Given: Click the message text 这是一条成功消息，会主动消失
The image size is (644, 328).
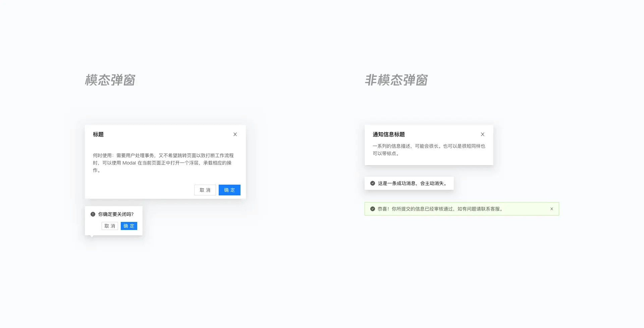Looking at the screenshot, I should (413, 183).
